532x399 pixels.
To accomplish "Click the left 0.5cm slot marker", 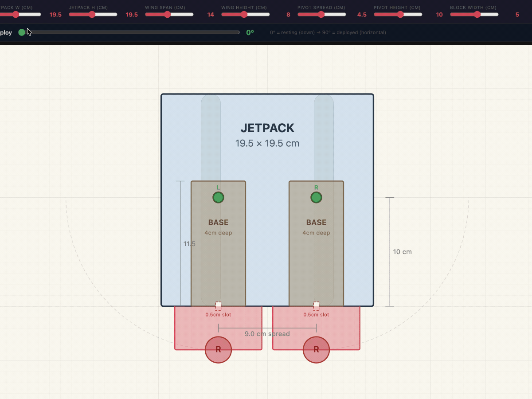I will [218, 305].
